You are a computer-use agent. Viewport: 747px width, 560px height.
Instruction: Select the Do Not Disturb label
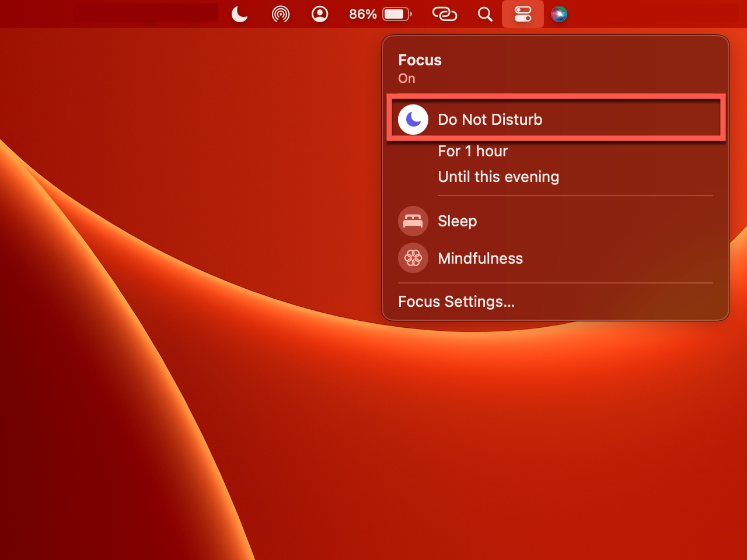(x=490, y=120)
